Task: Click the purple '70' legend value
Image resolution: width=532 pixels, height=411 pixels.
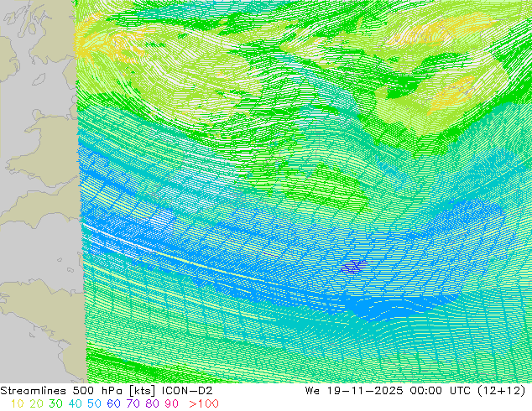Action: point(133,403)
